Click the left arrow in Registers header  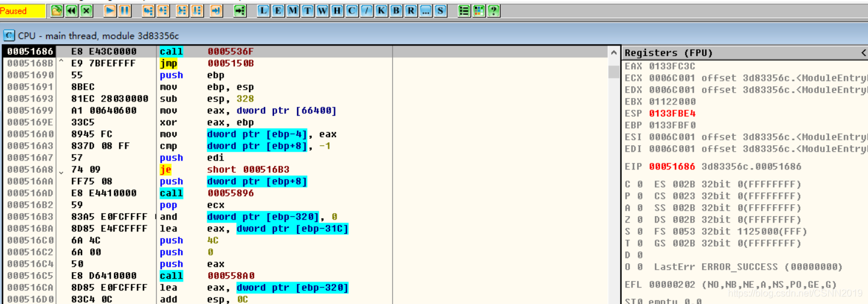click(x=863, y=53)
